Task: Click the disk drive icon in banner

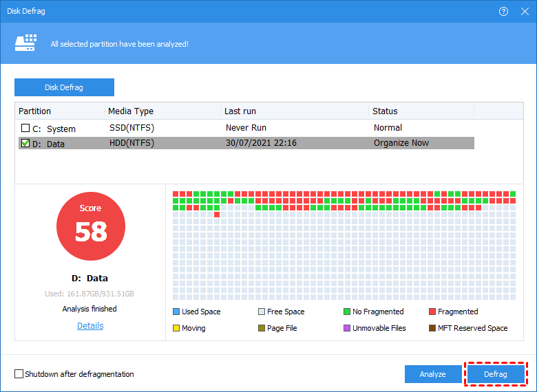Action: (x=25, y=43)
